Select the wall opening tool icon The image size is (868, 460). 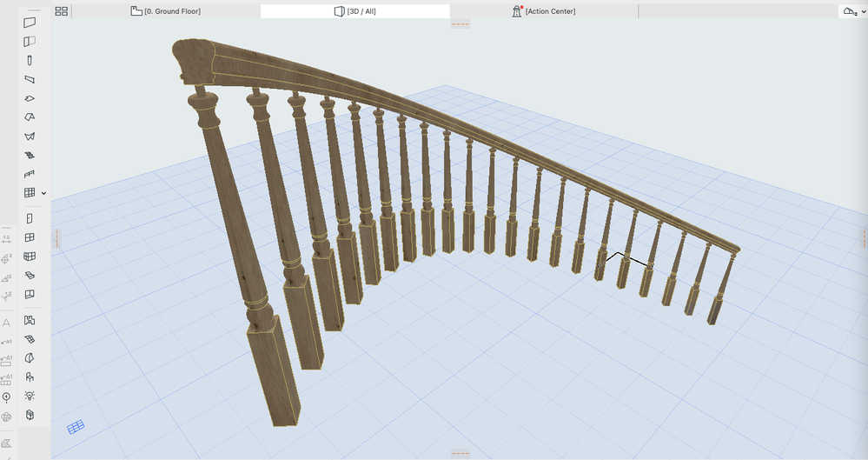tap(30, 294)
